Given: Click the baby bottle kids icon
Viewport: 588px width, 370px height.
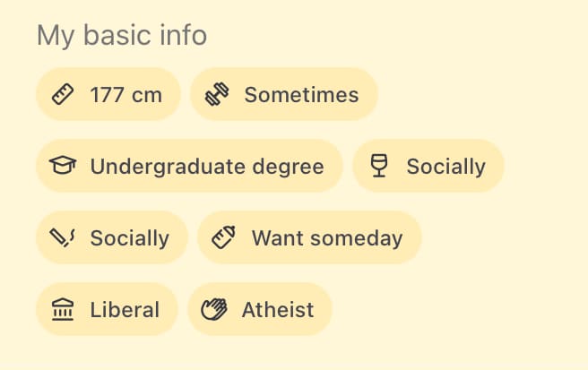Looking at the screenshot, I should [224, 237].
